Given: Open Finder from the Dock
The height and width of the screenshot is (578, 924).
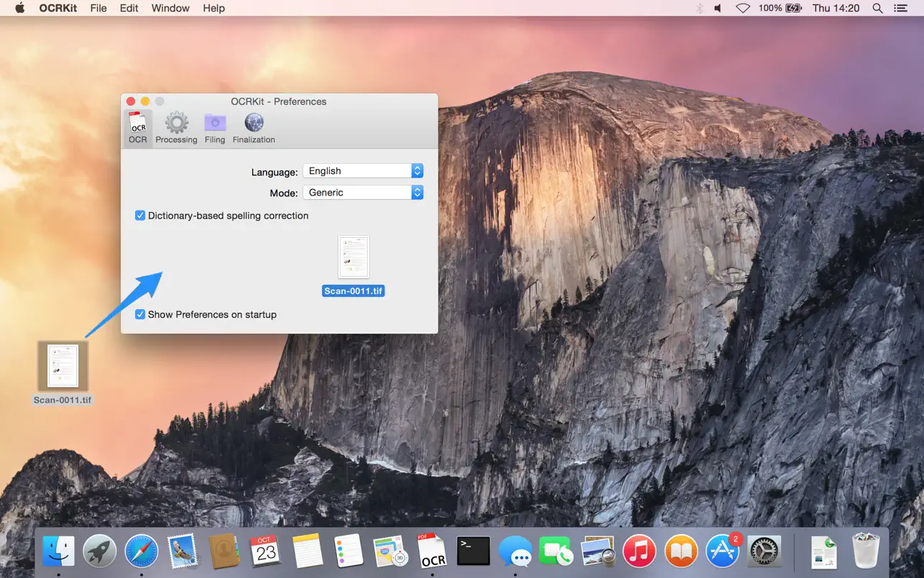Looking at the screenshot, I should [58, 551].
